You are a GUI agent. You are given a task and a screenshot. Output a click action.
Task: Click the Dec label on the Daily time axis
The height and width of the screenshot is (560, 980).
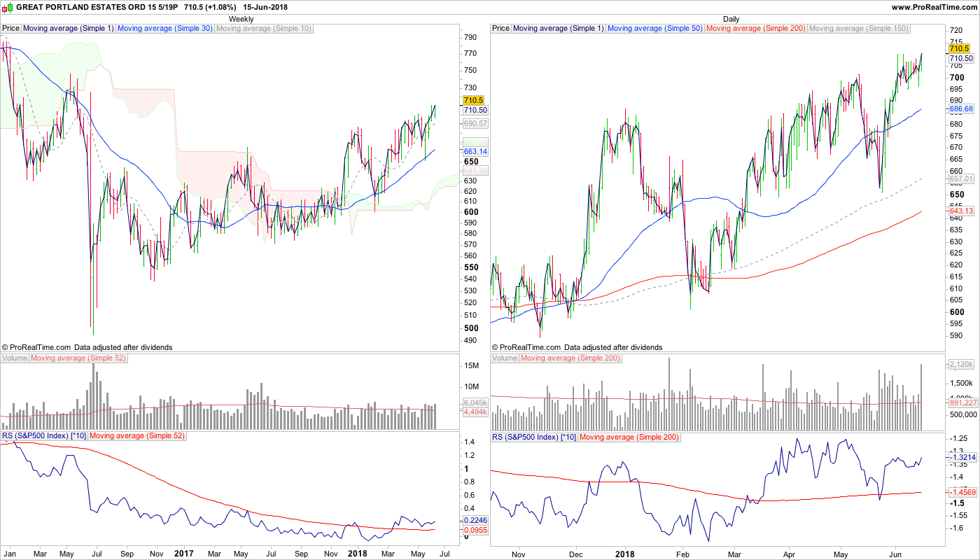point(576,554)
